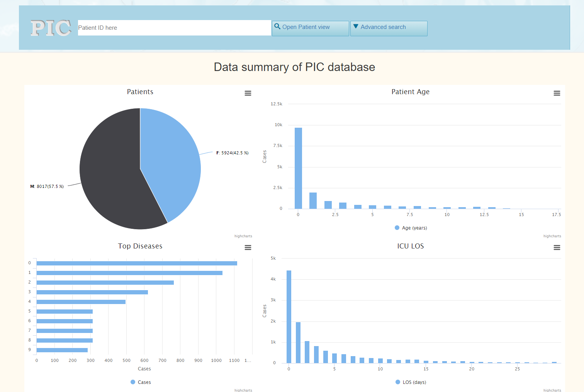Image resolution: width=584 pixels, height=392 pixels.
Task: Click the Patients chart title
Action: point(140,92)
